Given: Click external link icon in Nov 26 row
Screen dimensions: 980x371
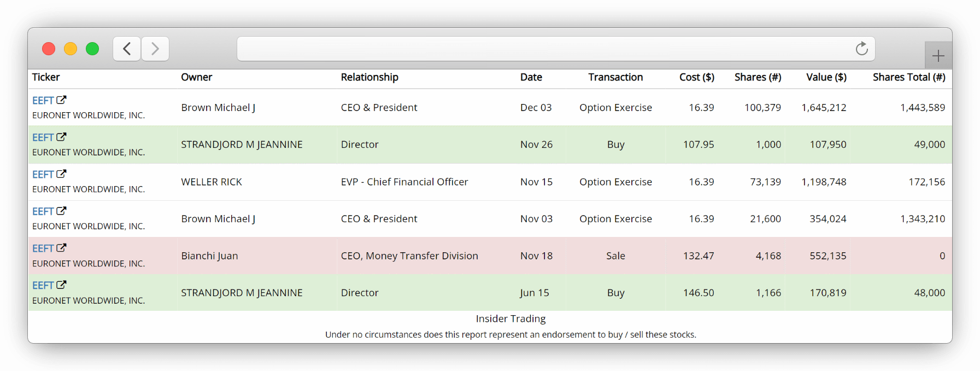Looking at the screenshot, I should pyautogui.click(x=61, y=137).
